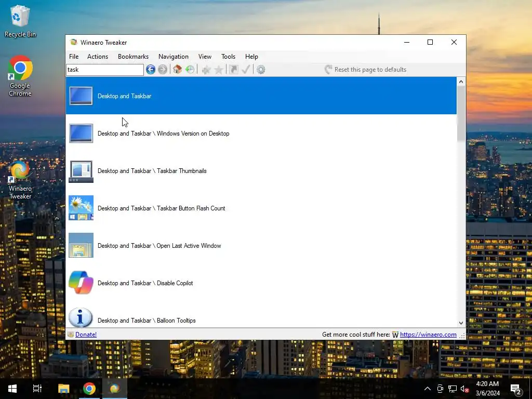
Task: Click the Meet Now tray icon
Action: (440, 389)
